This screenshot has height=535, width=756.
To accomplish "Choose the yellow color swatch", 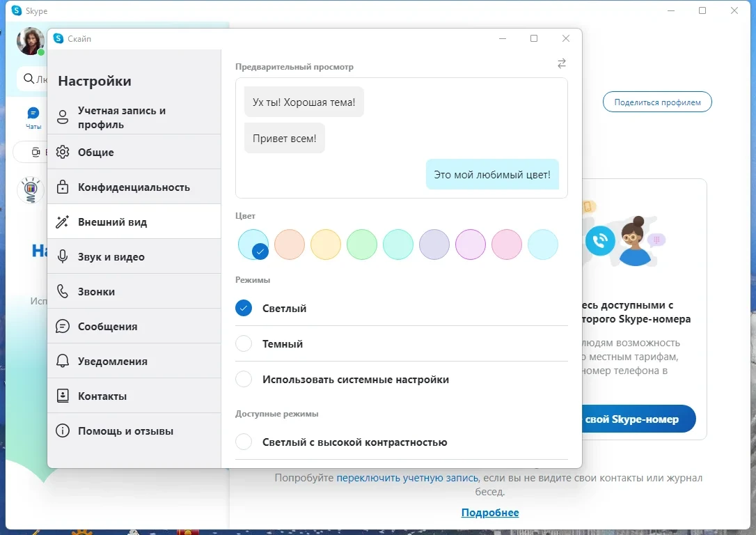I will point(326,245).
